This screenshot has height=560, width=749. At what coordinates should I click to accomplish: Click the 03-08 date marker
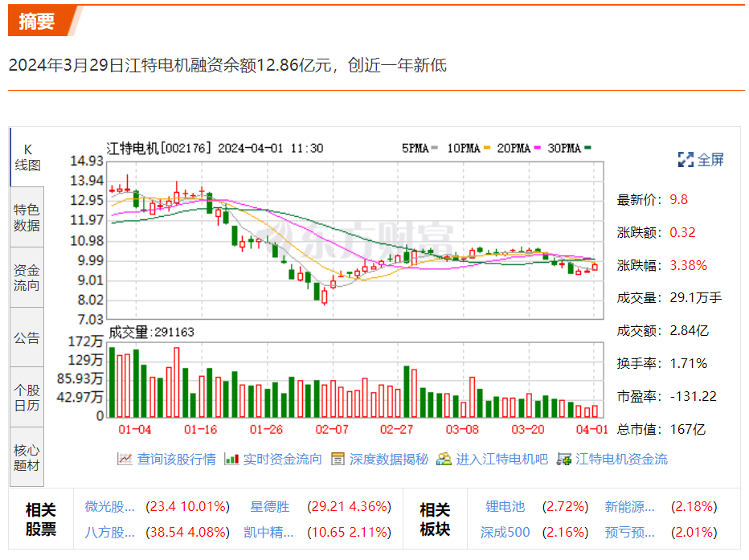tap(462, 430)
